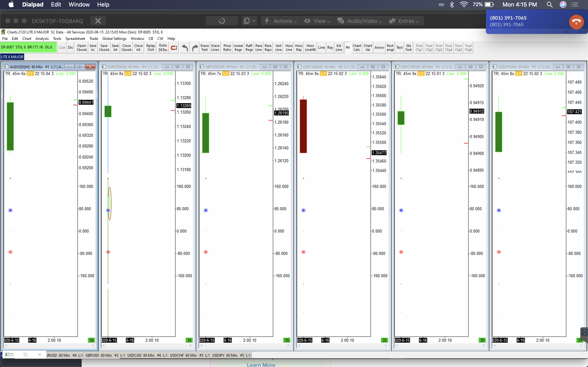588x367 pixels.
Task: Click the Dialpad refresh circle icon
Action: (x=222, y=21)
